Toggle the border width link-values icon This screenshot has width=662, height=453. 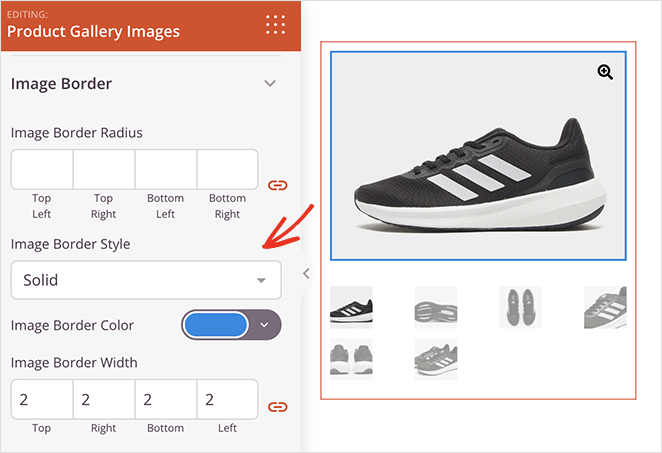click(x=277, y=407)
